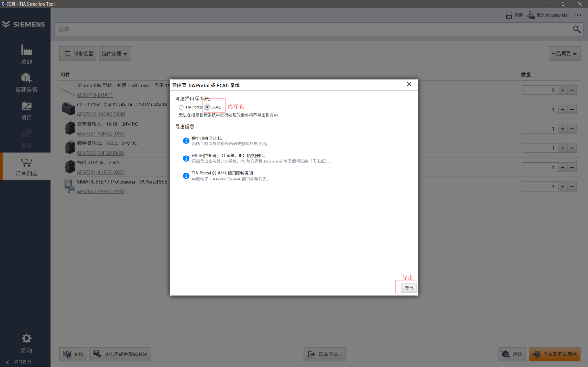
Task: Select the TIA Portal radio option
Action: 181,107
